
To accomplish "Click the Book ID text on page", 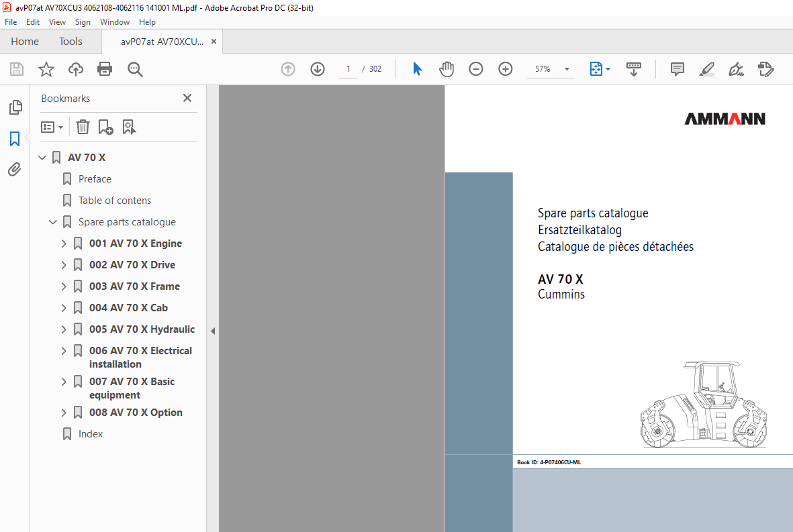I will (549, 462).
